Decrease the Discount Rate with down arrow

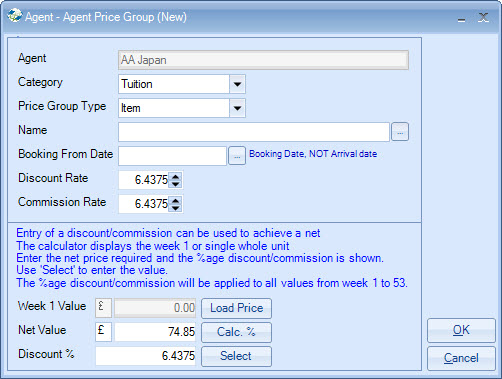tap(175, 184)
